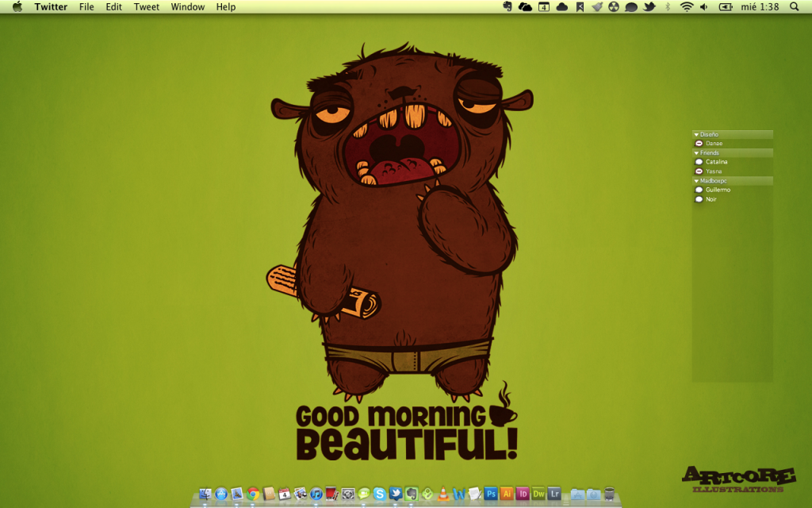This screenshot has width=812, height=508.
Task: Click the Twitter bird icon in the Dock
Action: 396,494
